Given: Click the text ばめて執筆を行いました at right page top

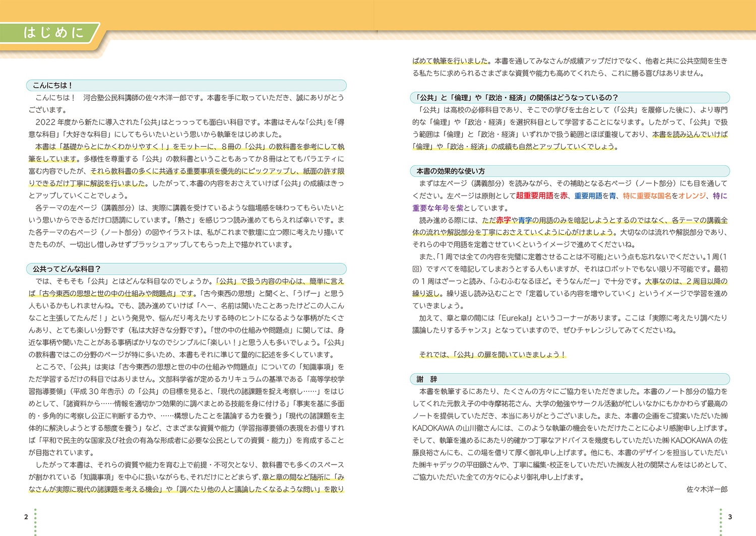Looking at the screenshot, I should tap(450, 61).
